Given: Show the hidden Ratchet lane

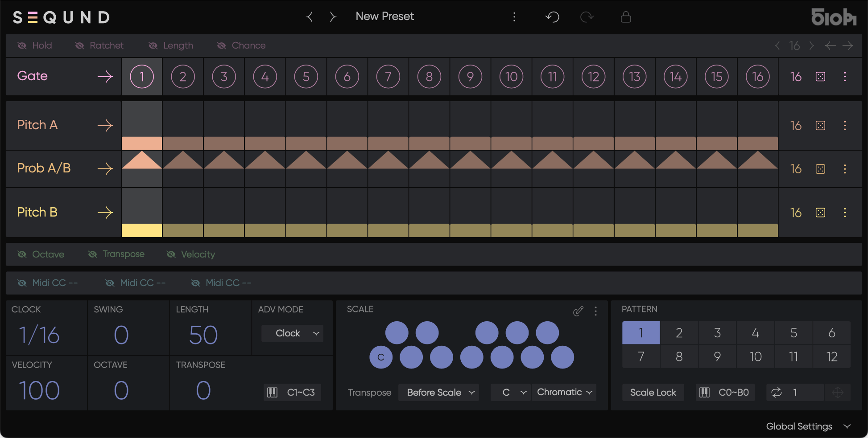Looking at the screenshot, I should coord(99,45).
